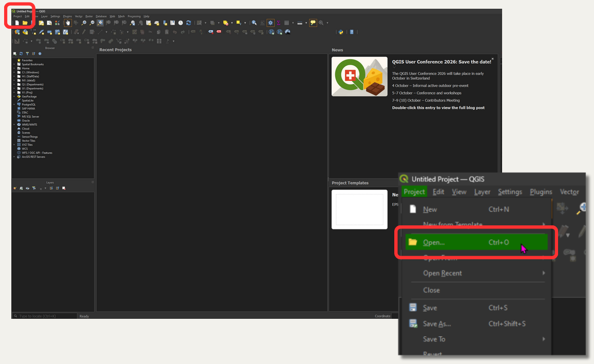This screenshot has width=594, height=364.
Task: Click the eye icon in the Layers panel toolbar
Action: [28, 188]
